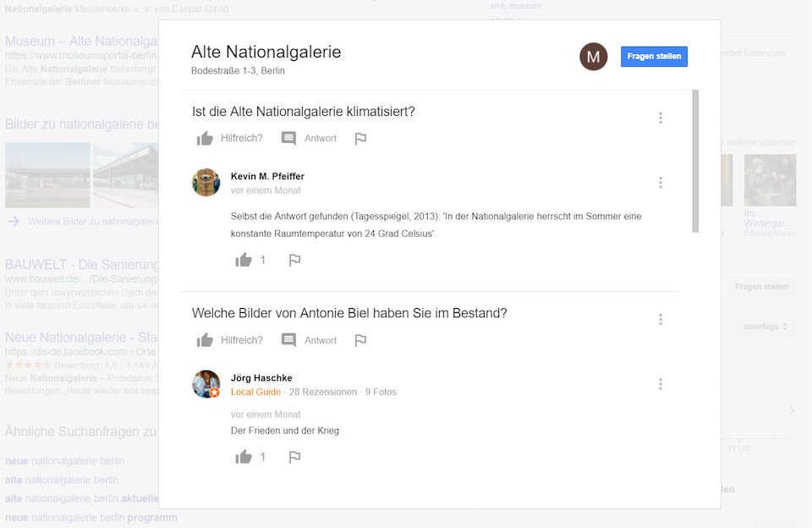Click background chevron arrow on right panel
This screenshot has width=812, height=528.
click(792, 410)
